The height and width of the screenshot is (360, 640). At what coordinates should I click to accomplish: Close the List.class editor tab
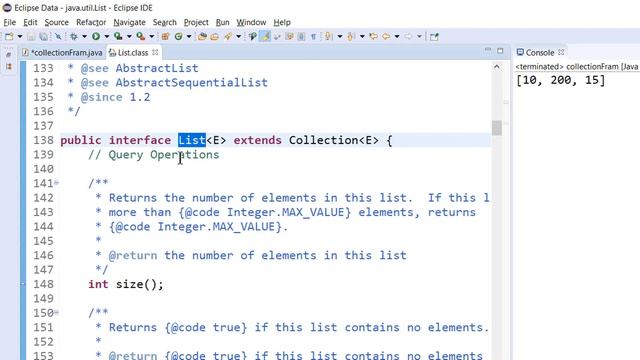[155, 52]
